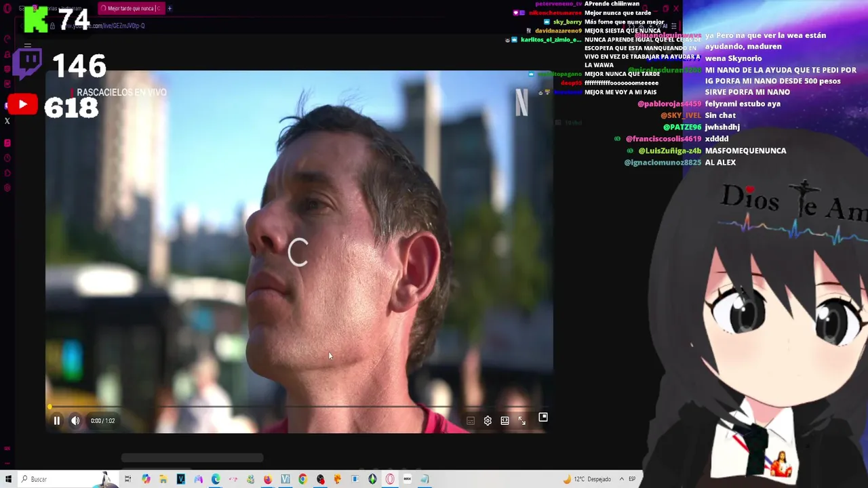Launch Copilot from the taskbar
The width and height of the screenshot is (868, 488).
[x=146, y=479]
